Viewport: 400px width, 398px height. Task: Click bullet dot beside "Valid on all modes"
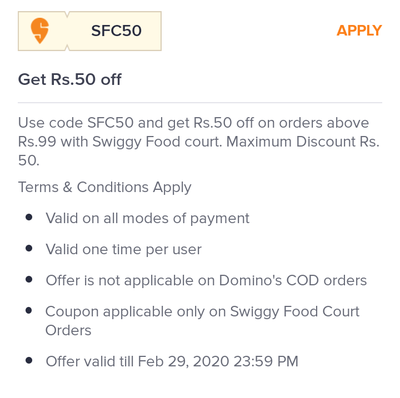tap(29, 218)
